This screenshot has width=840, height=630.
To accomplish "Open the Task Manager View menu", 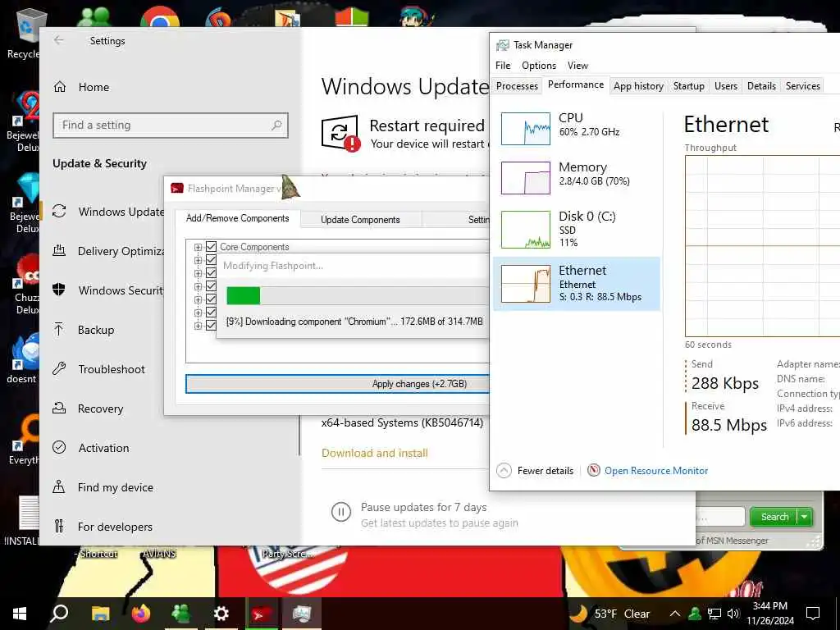I will (577, 66).
